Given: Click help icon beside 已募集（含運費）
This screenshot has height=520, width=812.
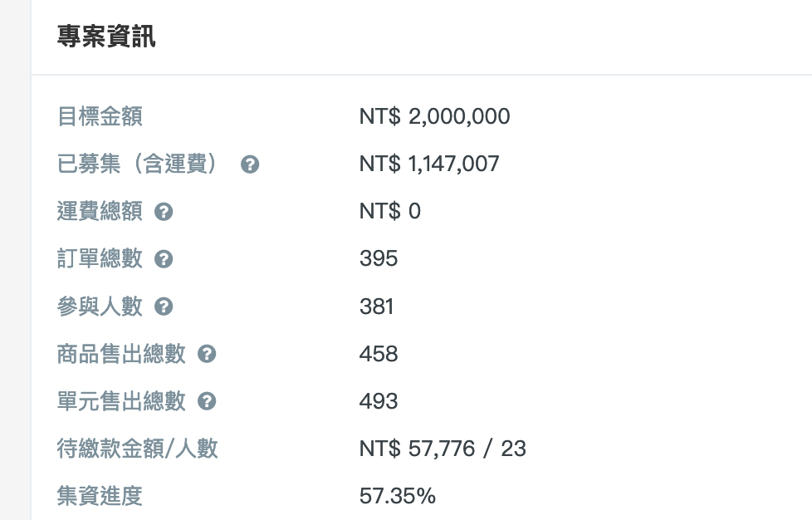Looking at the screenshot, I should point(250,164).
